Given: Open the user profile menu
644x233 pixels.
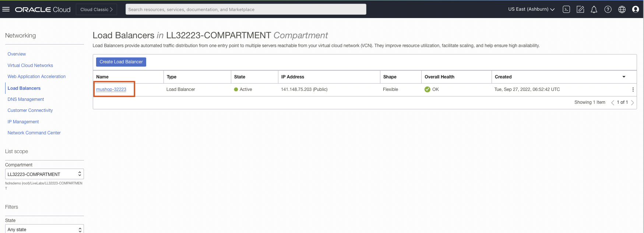Looking at the screenshot, I should (636, 10).
